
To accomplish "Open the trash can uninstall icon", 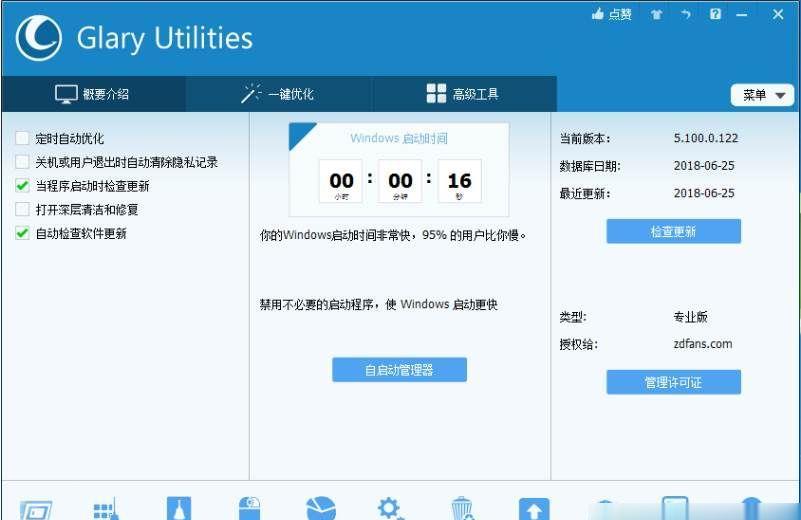I will [462, 508].
